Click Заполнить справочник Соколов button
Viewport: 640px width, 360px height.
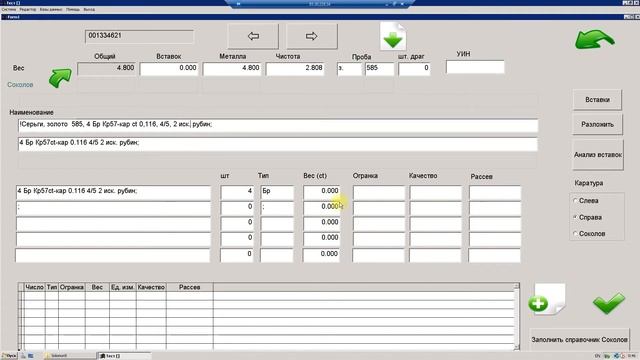(x=579, y=340)
